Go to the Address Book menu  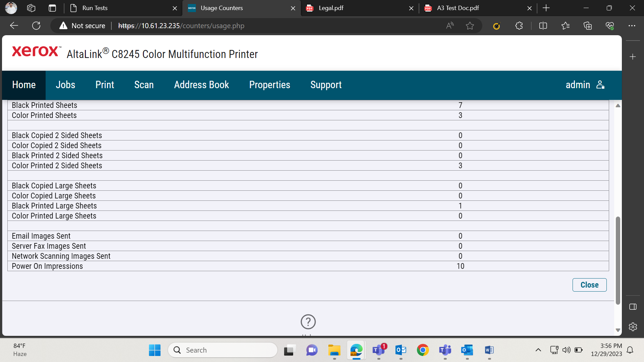point(202,85)
